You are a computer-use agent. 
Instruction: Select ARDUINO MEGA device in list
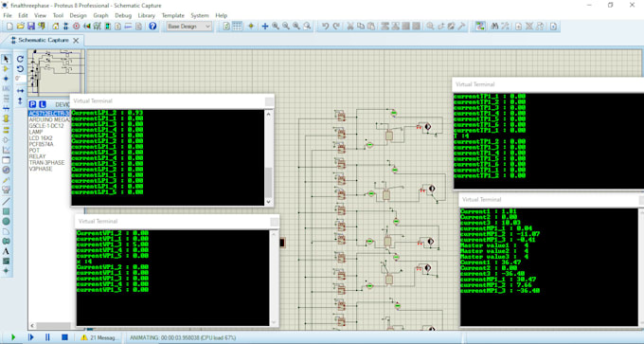pos(48,119)
